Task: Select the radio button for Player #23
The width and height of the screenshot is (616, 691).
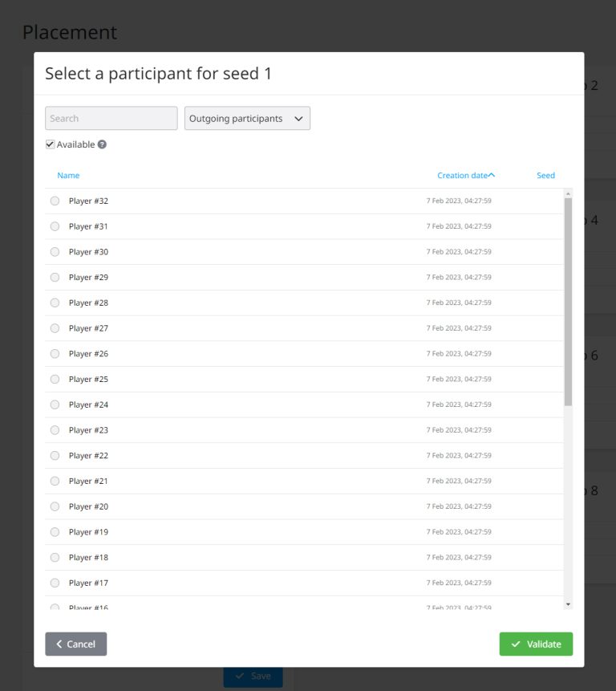Action: pos(55,429)
